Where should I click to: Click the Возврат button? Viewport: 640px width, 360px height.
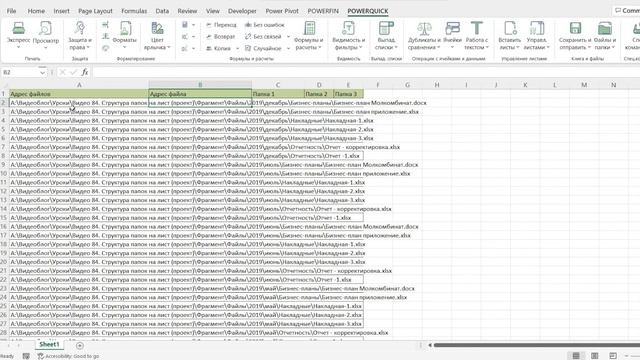pos(220,37)
